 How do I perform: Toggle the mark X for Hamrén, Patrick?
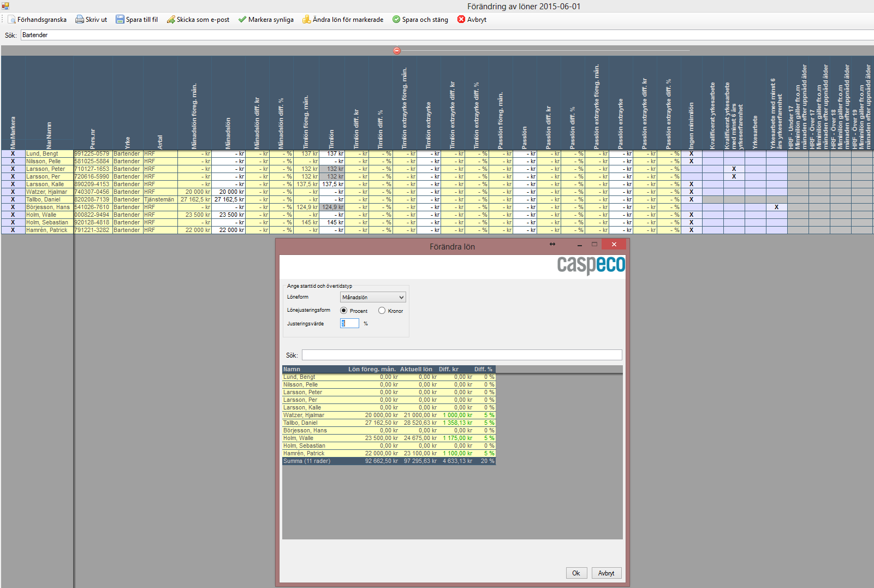tap(13, 230)
